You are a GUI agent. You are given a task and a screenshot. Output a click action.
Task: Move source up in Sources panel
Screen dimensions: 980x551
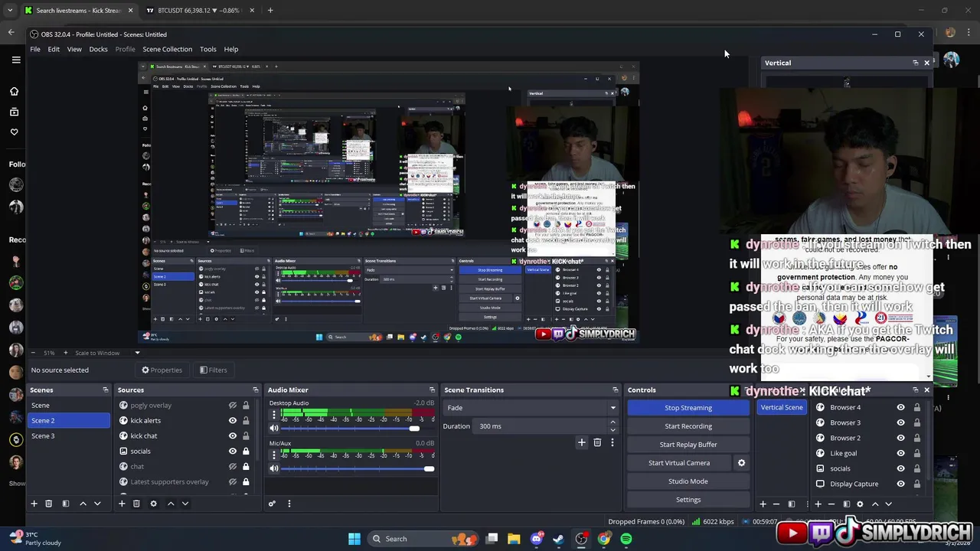[x=171, y=504]
